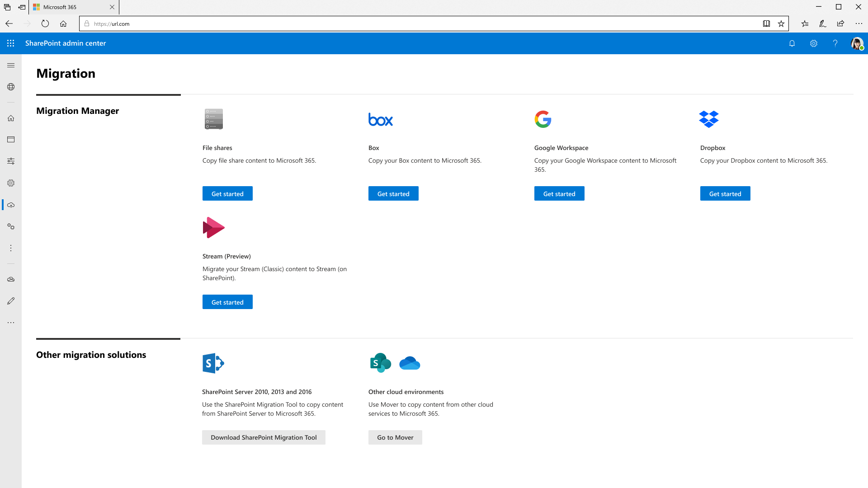Click the blue OneDrive cloud icon
Screen dimensions: 868x488
(410, 363)
